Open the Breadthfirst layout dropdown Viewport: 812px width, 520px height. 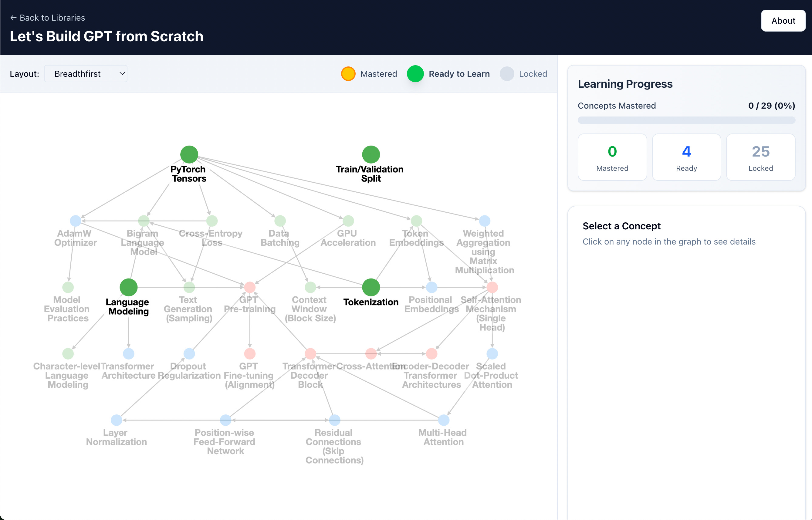[86, 74]
